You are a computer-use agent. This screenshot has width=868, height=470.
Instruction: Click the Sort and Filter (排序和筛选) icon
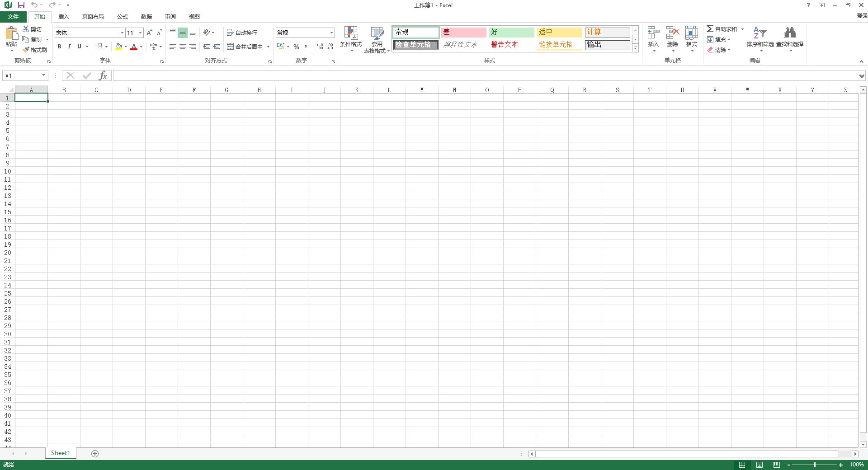759,33
